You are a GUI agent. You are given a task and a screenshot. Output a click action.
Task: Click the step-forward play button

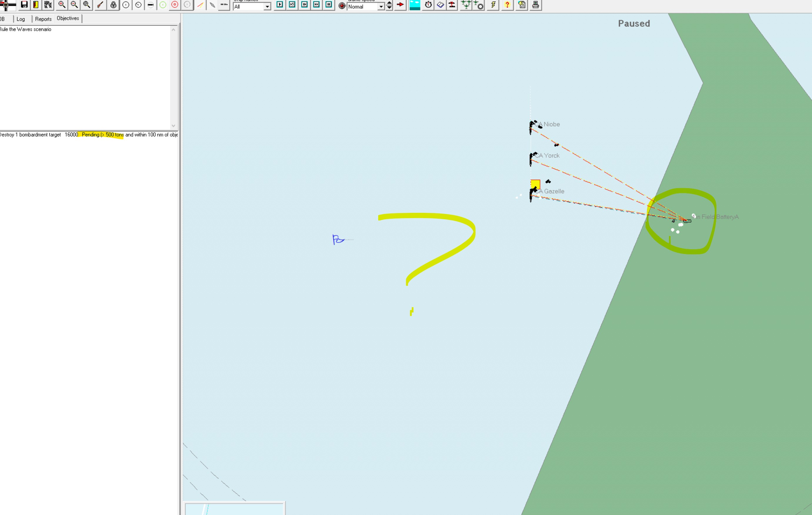tap(304, 5)
